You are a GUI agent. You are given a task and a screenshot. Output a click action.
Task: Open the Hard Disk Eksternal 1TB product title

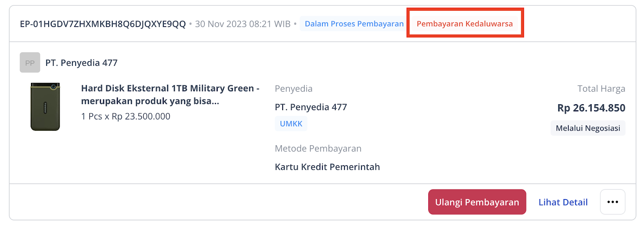[x=170, y=94]
